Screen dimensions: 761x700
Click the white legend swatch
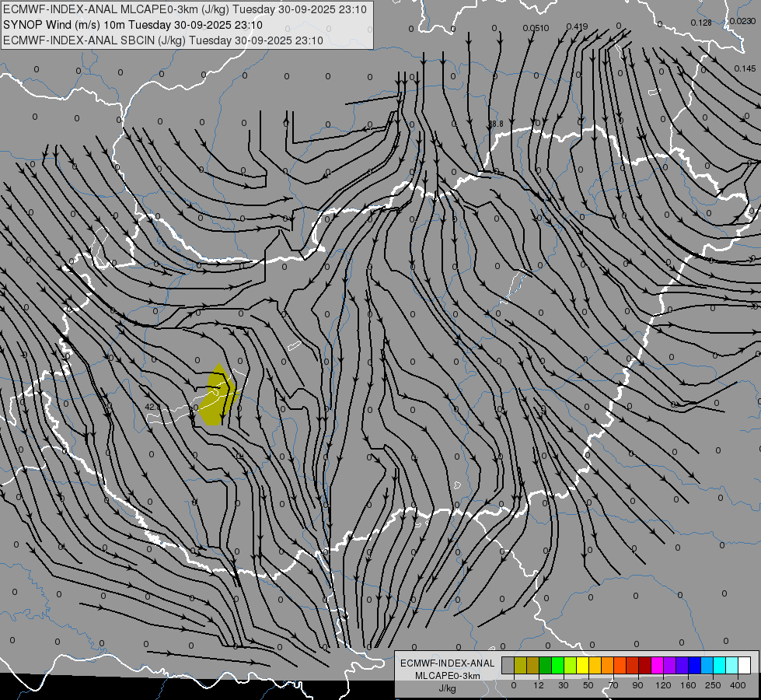point(745,665)
